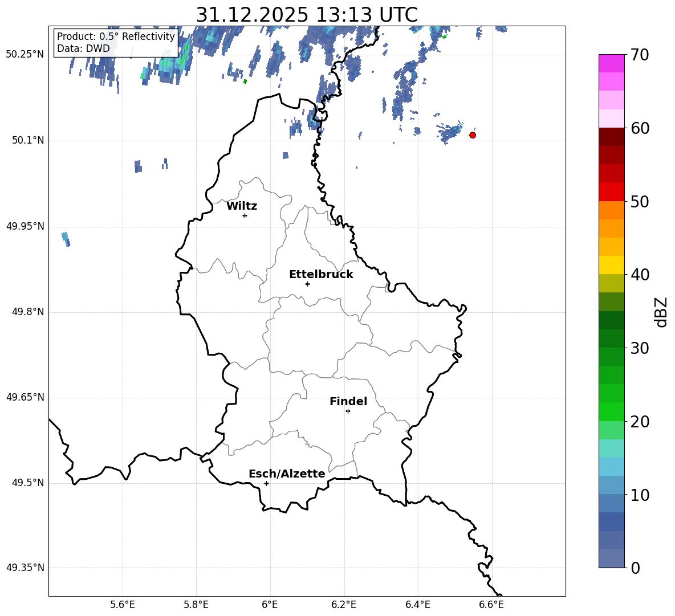Screen dimensions: 675x616
Task: Click the Esch/Alzette city label
Action: 287,474
